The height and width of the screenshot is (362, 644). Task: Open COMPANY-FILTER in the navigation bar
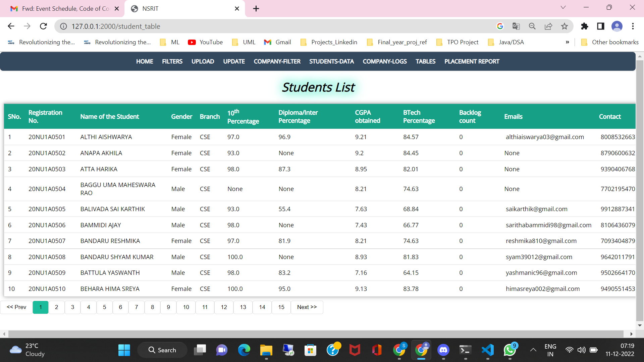coord(277,61)
